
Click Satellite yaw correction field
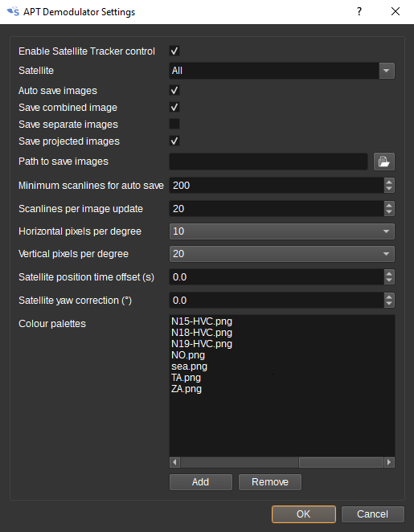tap(277, 301)
